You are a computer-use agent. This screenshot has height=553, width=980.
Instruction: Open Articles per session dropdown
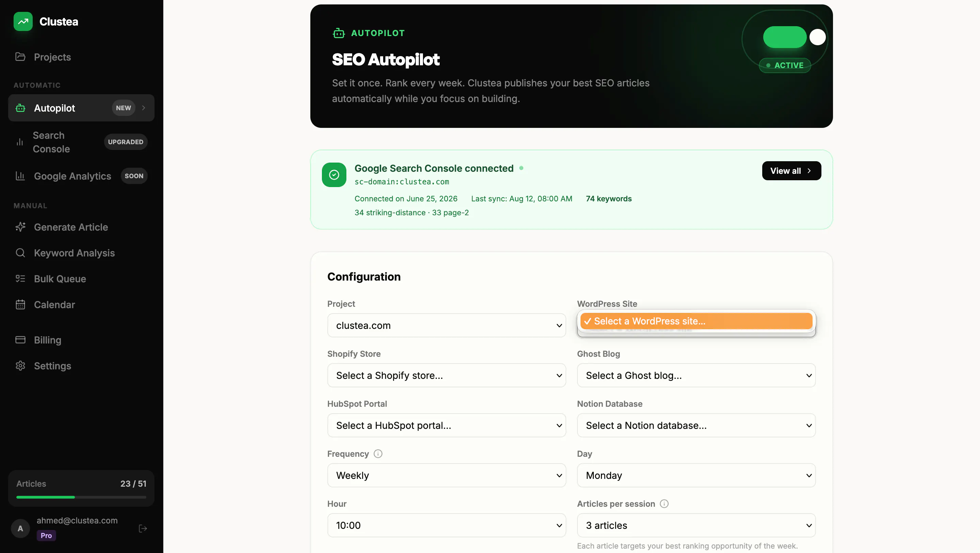point(696,525)
